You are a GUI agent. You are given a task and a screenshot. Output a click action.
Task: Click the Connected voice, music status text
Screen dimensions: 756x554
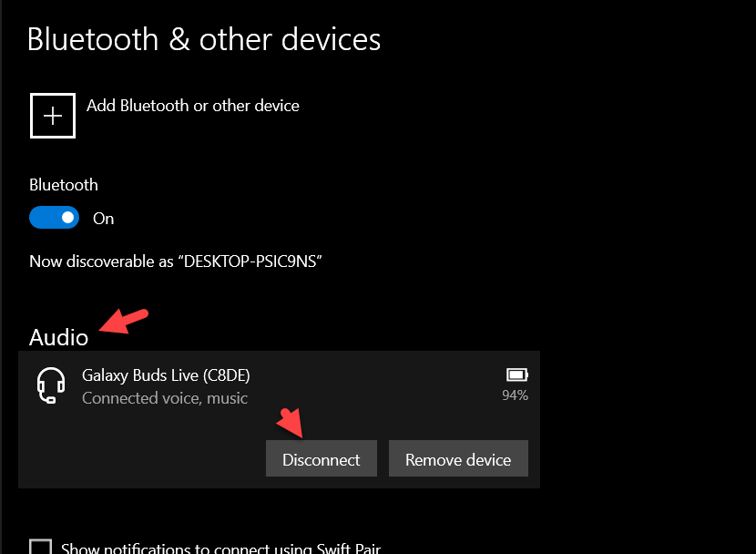(x=164, y=398)
